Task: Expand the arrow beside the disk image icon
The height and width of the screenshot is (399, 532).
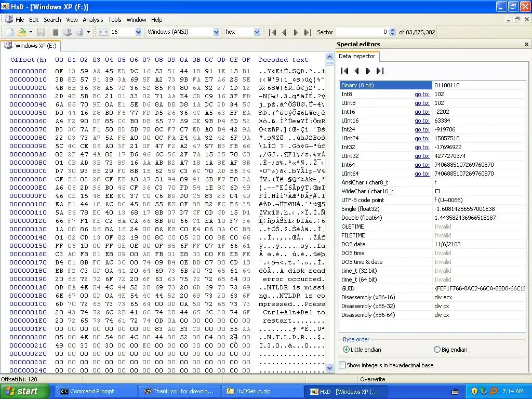Action: click(88, 32)
